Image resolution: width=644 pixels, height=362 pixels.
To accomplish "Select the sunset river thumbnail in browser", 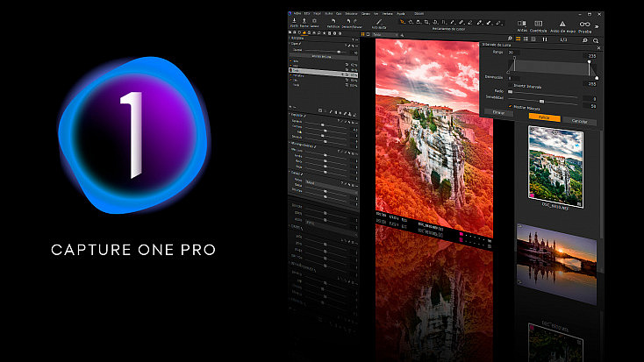I will pyautogui.click(x=556, y=264).
